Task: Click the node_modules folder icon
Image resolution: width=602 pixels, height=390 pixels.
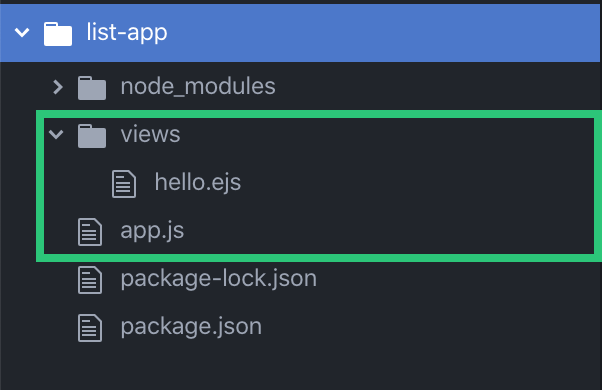Action: (92, 88)
